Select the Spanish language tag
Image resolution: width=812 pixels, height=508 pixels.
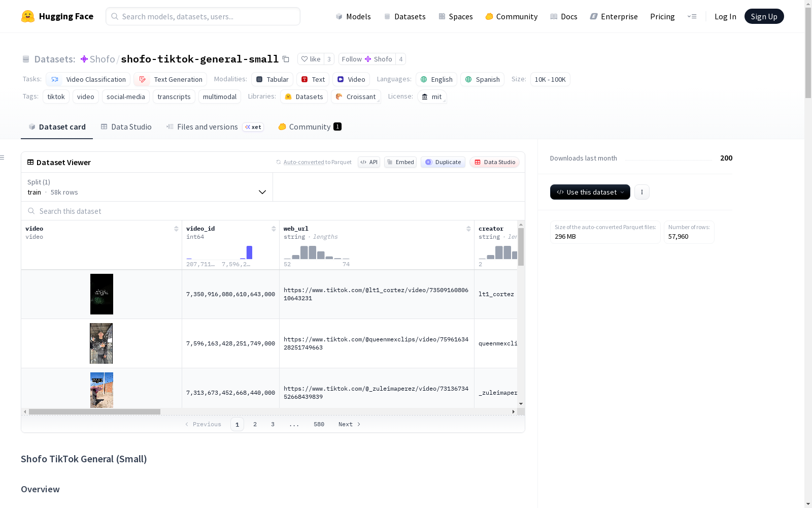click(x=482, y=79)
